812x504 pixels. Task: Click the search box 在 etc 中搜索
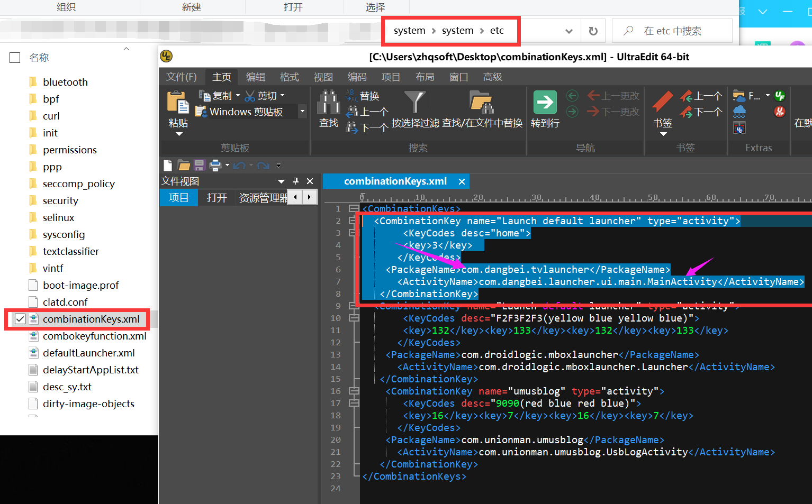[672, 31]
